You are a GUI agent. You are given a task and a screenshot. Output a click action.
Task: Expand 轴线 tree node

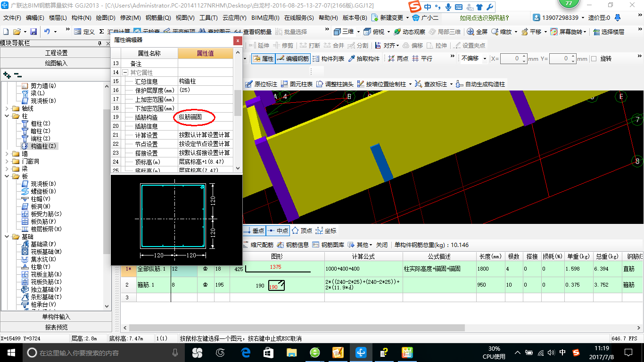7,108
